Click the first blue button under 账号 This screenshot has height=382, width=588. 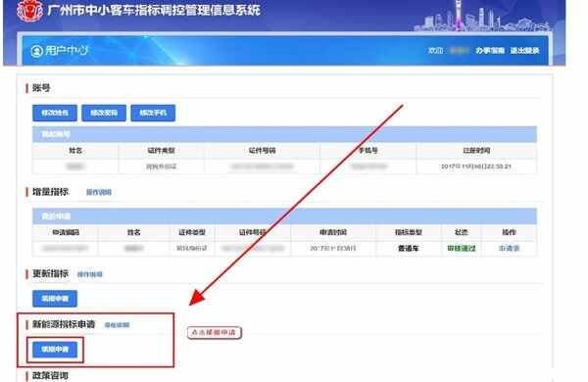pos(55,113)
